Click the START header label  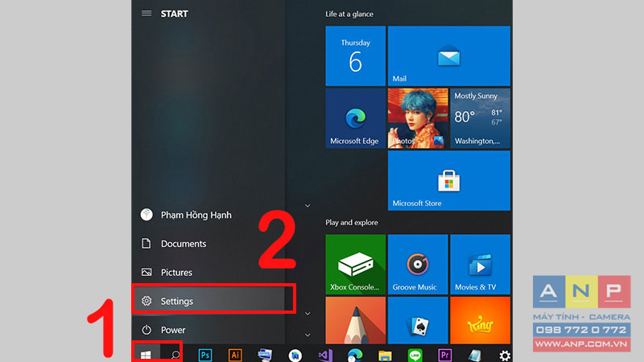(174, 14)
